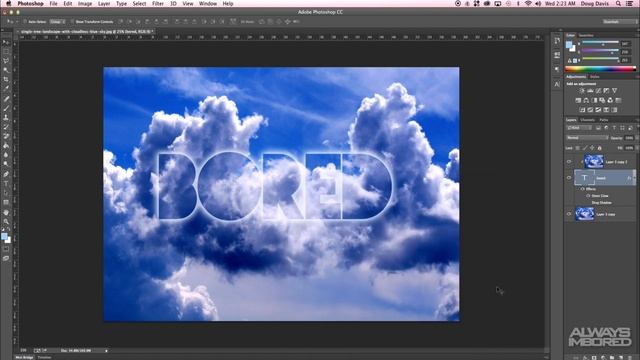Select the Path Selection tool
Viewport: 640px width, 360px height.
6,193
